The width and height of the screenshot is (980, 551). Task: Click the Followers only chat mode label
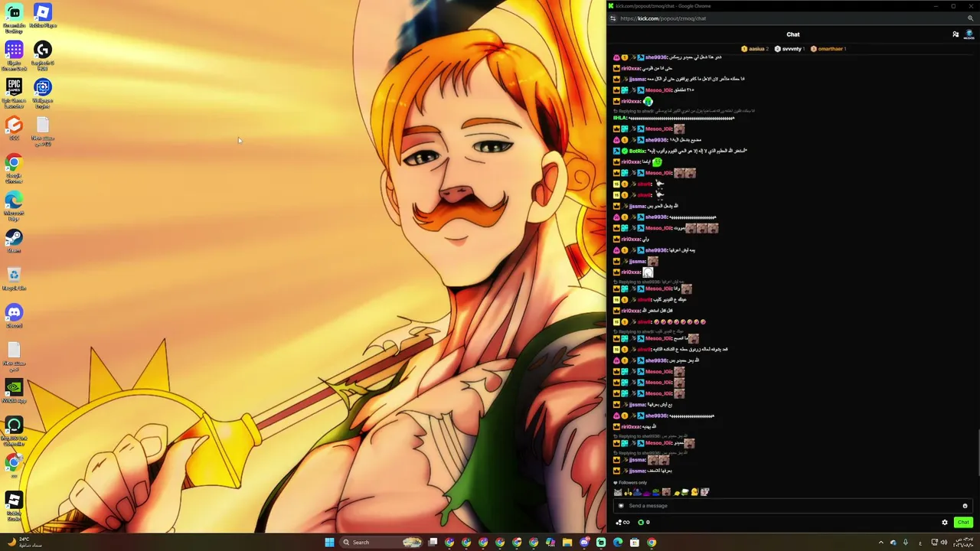(x=631, y=483)
